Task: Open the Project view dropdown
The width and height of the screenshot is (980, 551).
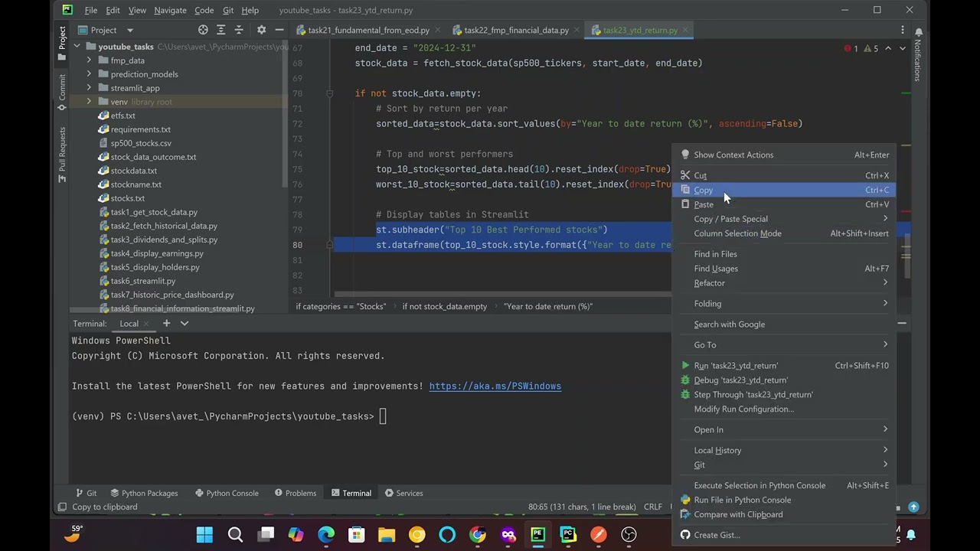Action: [129, 30]
